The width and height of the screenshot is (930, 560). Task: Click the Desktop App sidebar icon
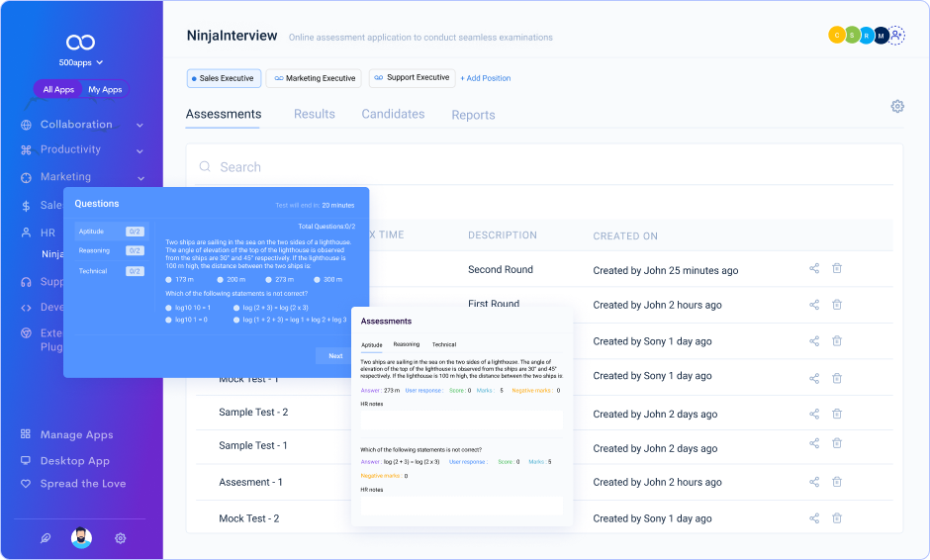point(26,461)
